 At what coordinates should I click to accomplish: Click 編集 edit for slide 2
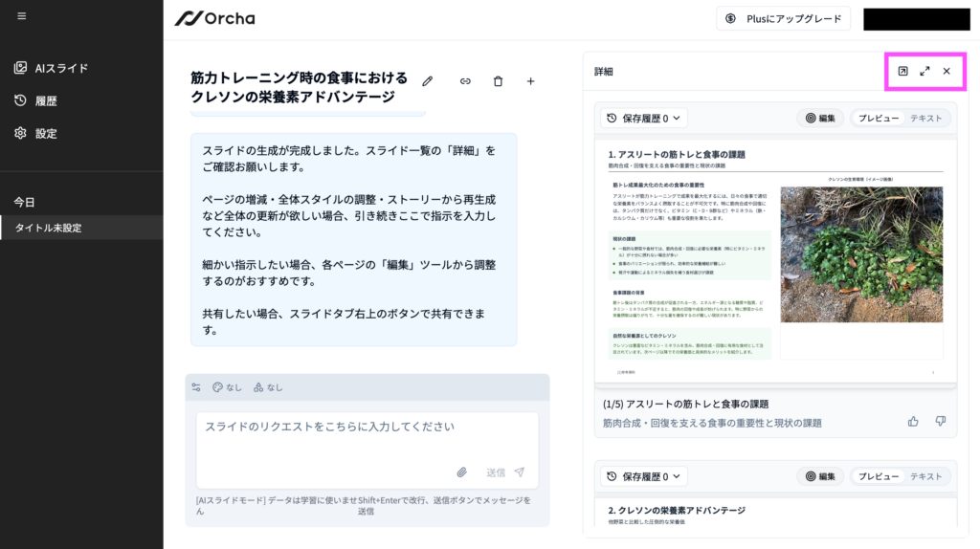820,476
